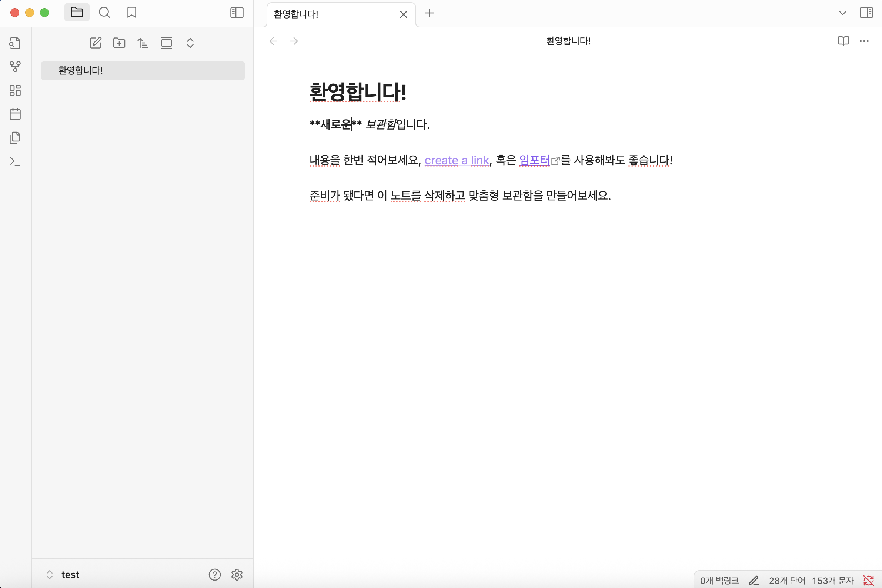Navigate forward in note history

tap(294, 41)
